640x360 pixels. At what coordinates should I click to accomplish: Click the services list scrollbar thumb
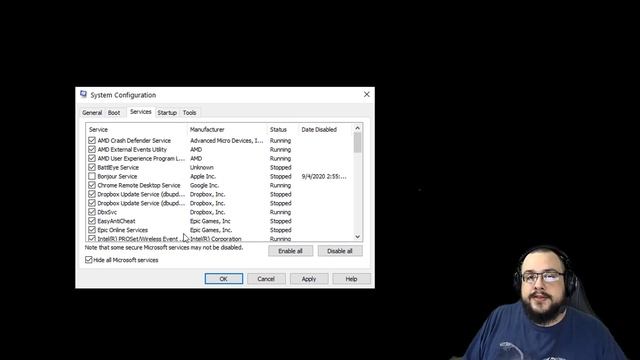[358, 143]
